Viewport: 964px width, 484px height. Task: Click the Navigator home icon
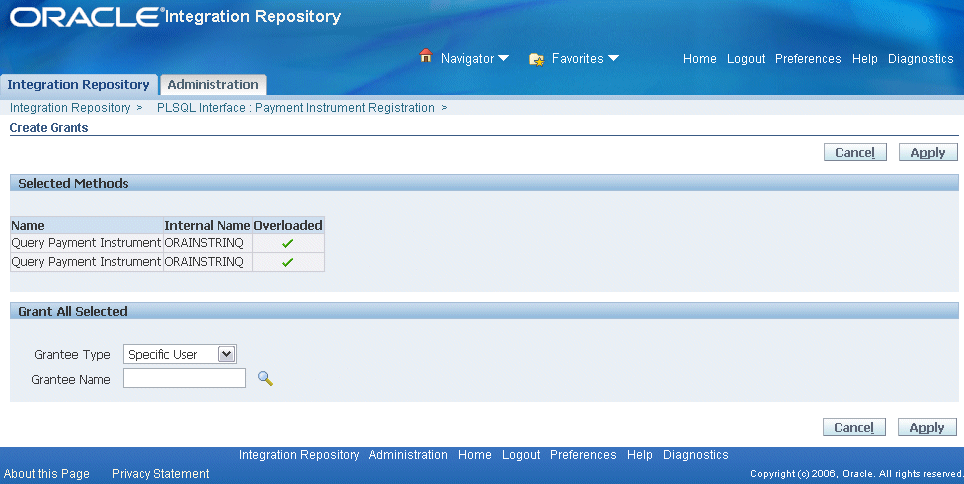click(x=425, y=56)
